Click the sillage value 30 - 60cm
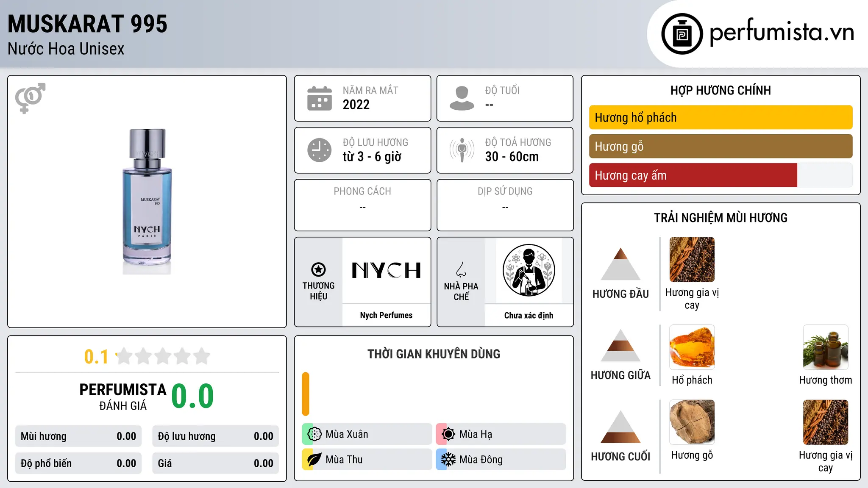 tap(512, 156)
